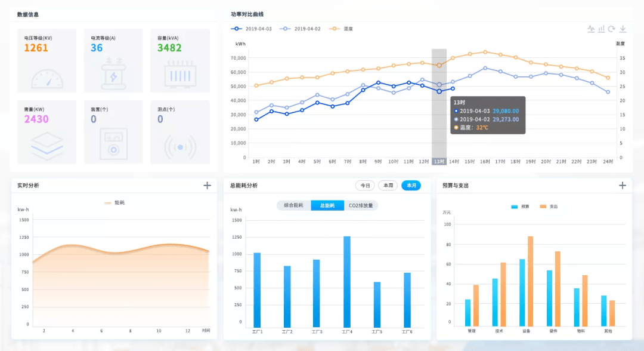Screen dimensions: 644x351
Task: Click tooltip temperature 32℃
Action: (482, 127)
